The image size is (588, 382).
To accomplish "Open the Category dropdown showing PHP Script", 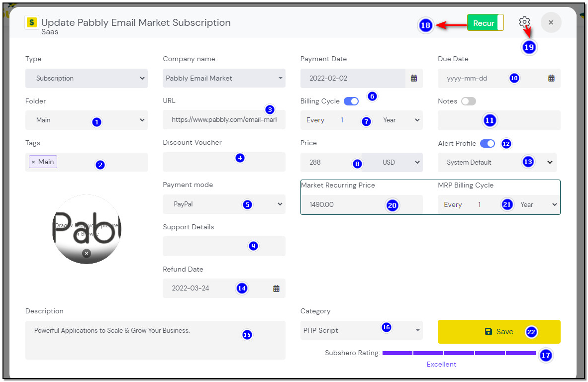I will click(x=362, y=330).
